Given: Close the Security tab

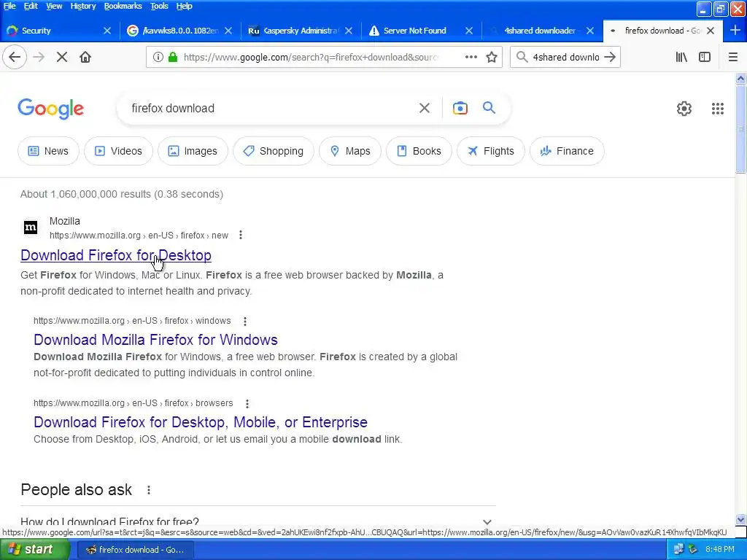Looking at the screenshot, I should (107, 31).
